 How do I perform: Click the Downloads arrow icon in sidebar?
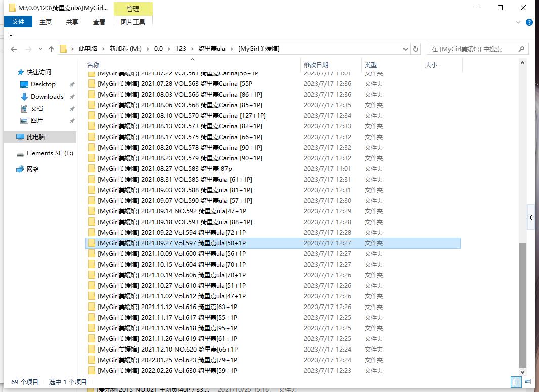pos(24,97)
